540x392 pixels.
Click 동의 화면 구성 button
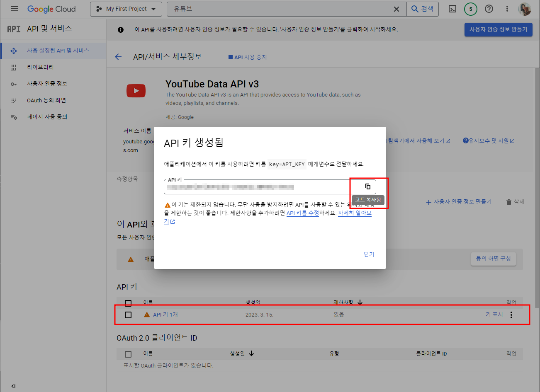pos(493,259)
